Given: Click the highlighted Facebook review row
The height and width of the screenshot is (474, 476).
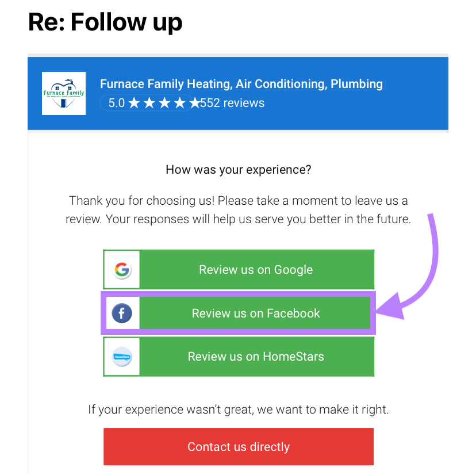Looking at the screenshot, I should click(238, 313).
